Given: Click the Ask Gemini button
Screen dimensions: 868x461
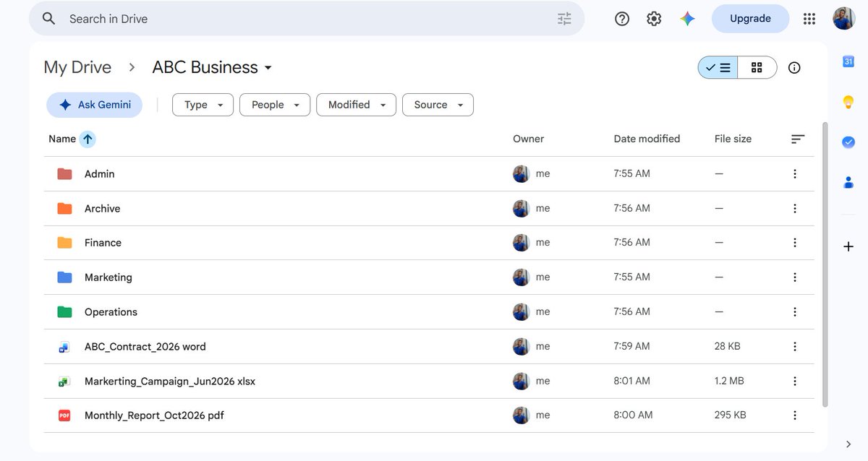Looking at the screenshot, I should point(95,105).
